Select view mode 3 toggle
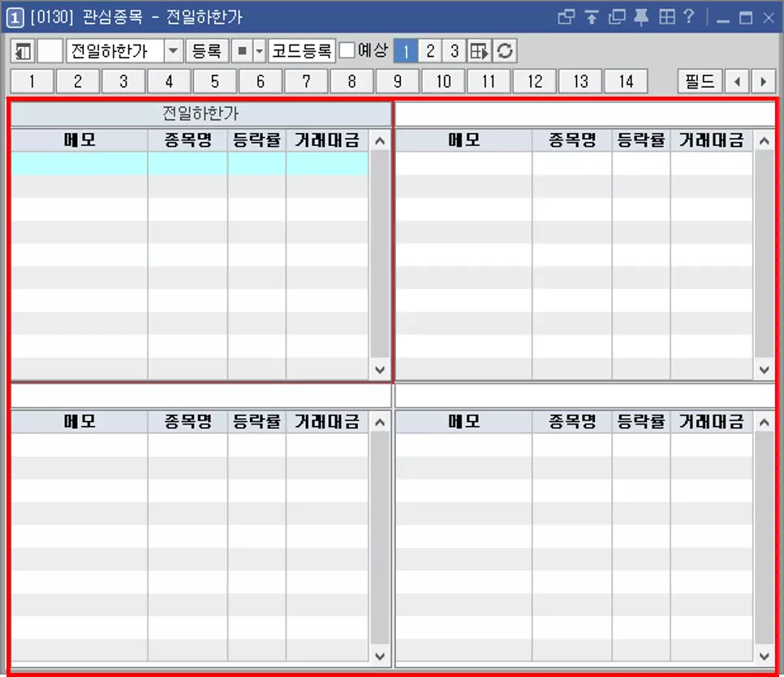Screen dimensions: 784x677 [454, 51]
